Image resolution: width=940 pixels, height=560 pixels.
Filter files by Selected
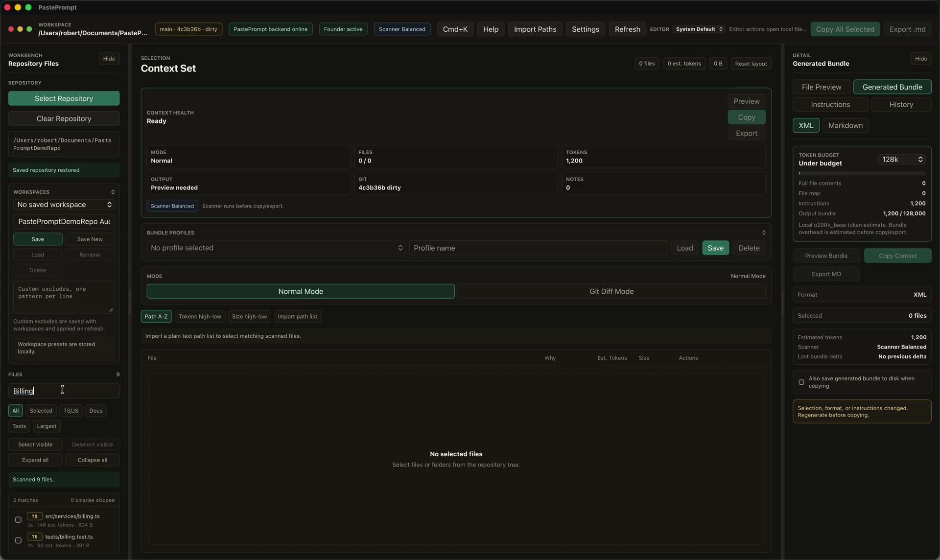coord(41,411)
